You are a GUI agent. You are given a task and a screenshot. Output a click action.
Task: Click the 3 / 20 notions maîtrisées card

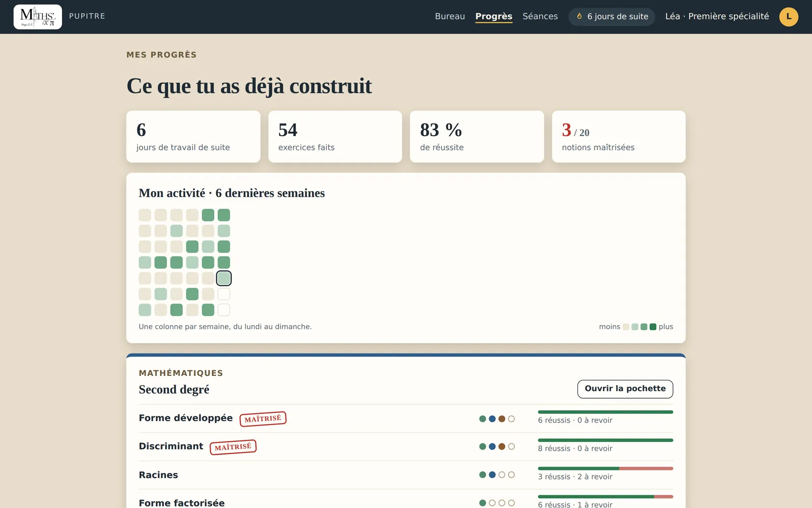click(x=619, y=137)
